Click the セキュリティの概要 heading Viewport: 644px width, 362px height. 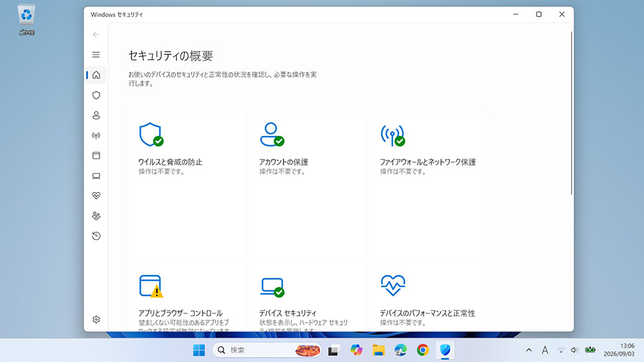pyautogui.click(x=171, y=56)
